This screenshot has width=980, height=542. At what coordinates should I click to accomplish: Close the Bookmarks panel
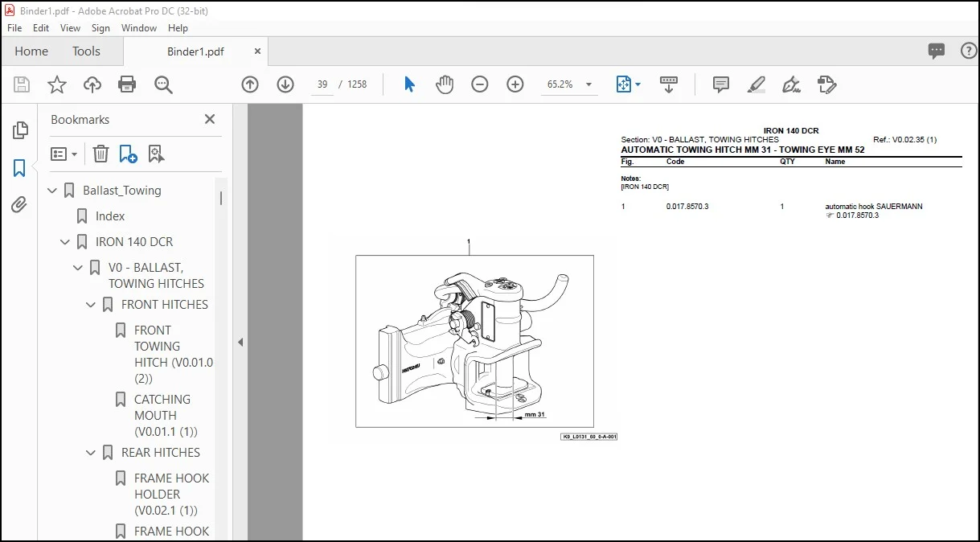[210, 119]
